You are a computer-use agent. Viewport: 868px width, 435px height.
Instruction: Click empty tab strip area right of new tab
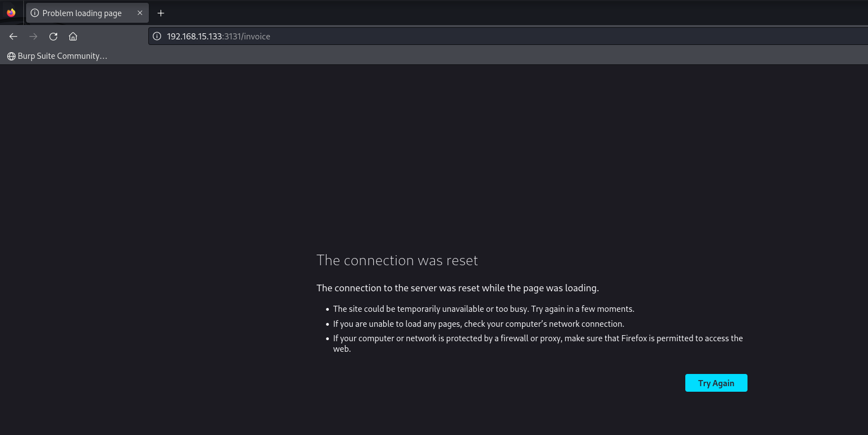500,13
